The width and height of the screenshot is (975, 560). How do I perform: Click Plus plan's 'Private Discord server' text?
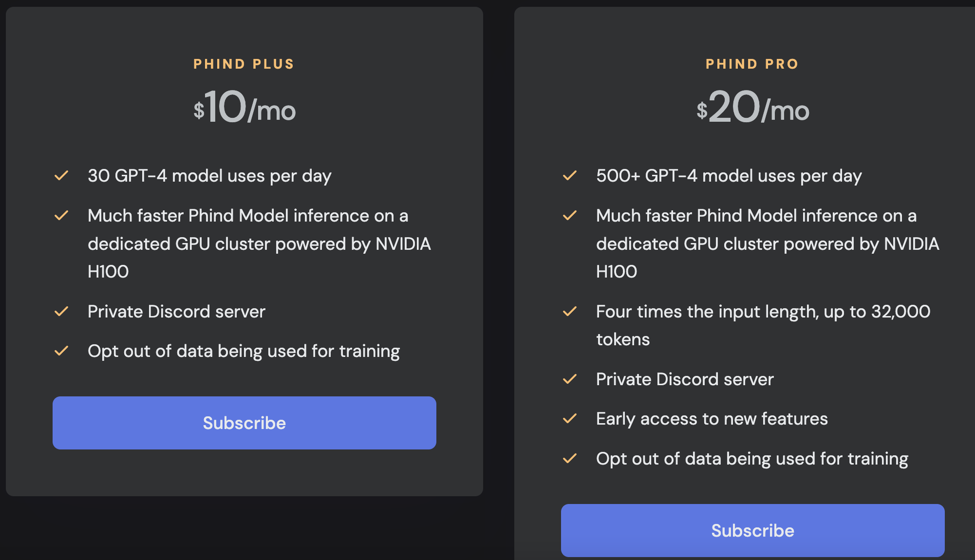176,312
